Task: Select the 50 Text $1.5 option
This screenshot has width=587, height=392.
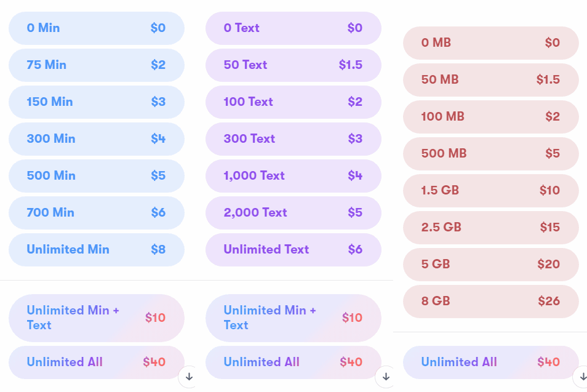Action: [x=293, y=65]
